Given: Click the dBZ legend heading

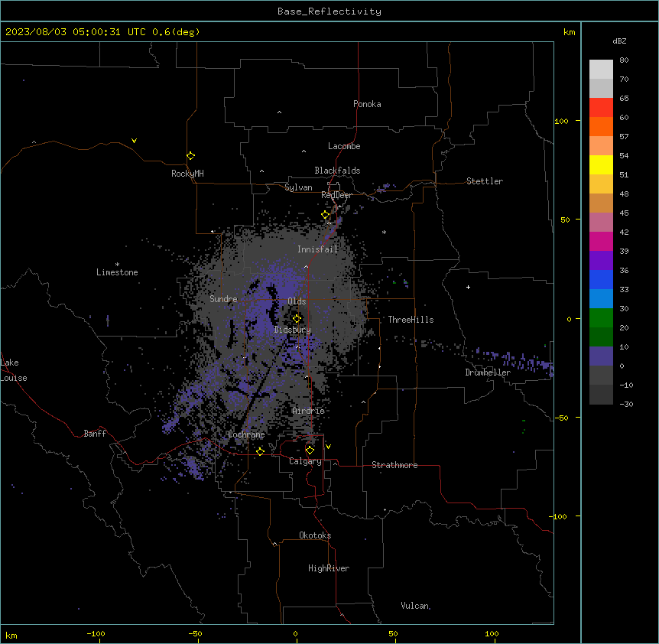Looking at the screenshot, I should pyautogui.click(x=619, y=41).
